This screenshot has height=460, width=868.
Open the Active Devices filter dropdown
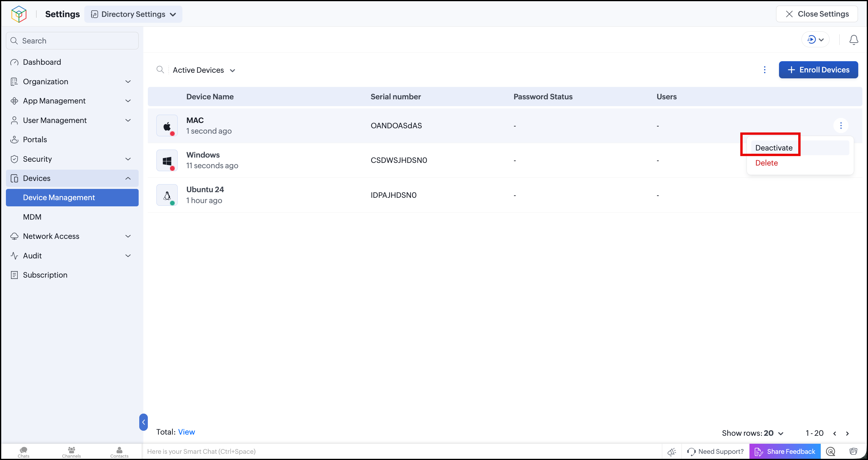[x=204, y=70]
